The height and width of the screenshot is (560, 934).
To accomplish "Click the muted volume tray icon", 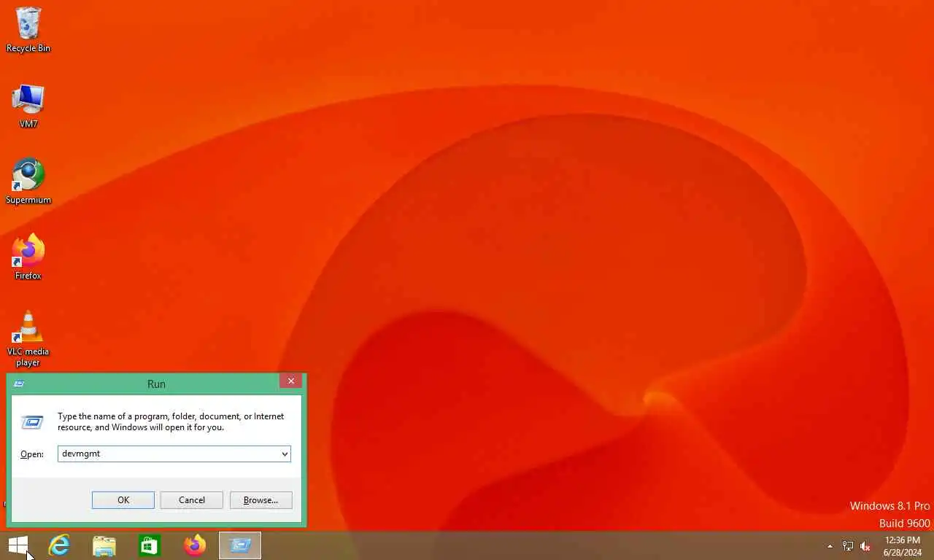I will (865, 545).
